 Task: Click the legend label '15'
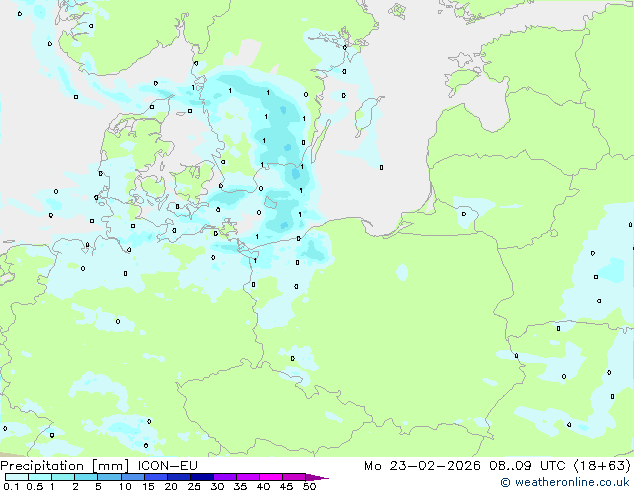(148, 486)
